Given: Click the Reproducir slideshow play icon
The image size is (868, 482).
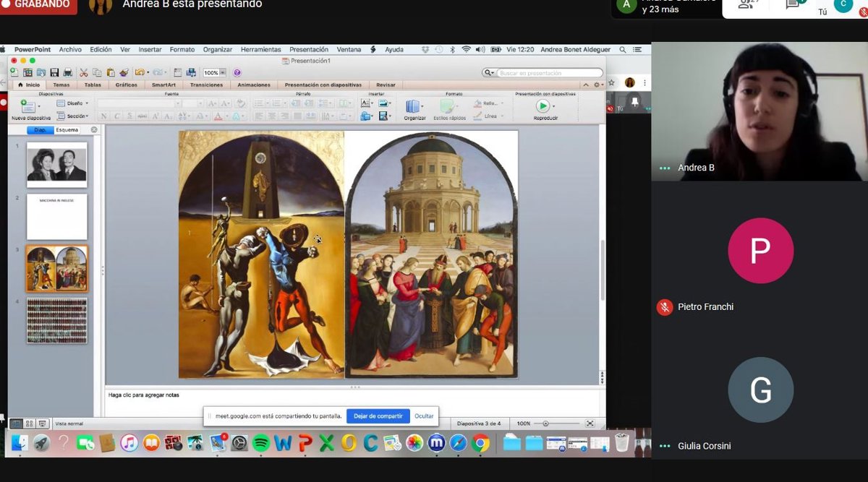Looking at the screenshot, I should [x=542, y=106].
